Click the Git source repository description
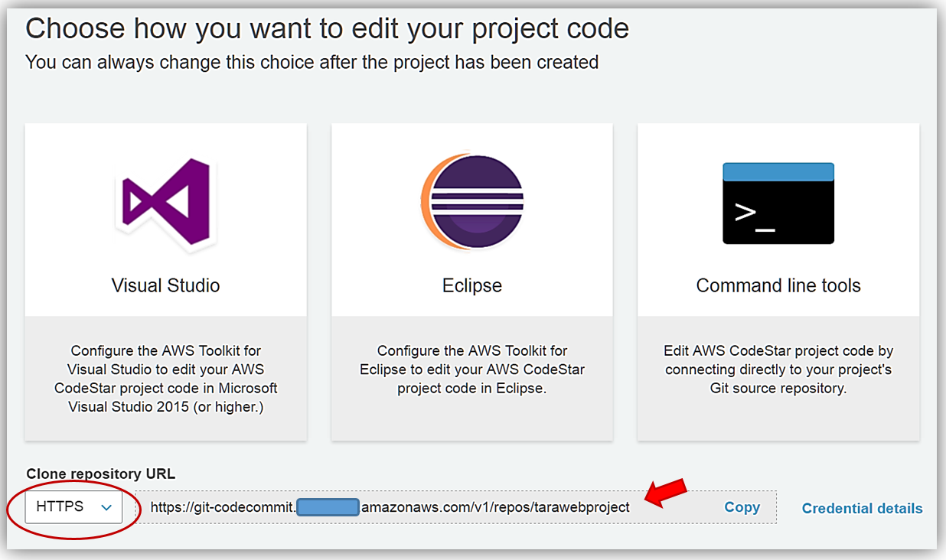The height and width of the screenshot is (560, 946). pyautogui.click(x=778, y=370)
